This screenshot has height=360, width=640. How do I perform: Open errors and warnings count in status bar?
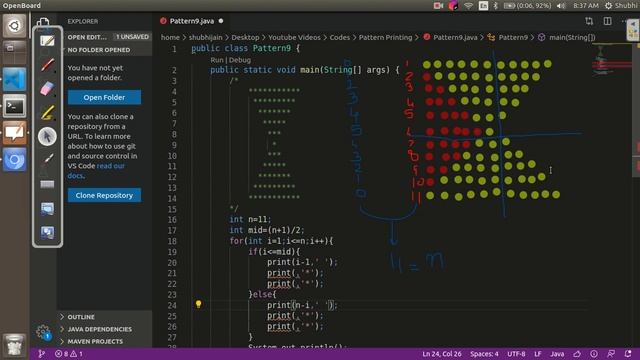[69, 354]
